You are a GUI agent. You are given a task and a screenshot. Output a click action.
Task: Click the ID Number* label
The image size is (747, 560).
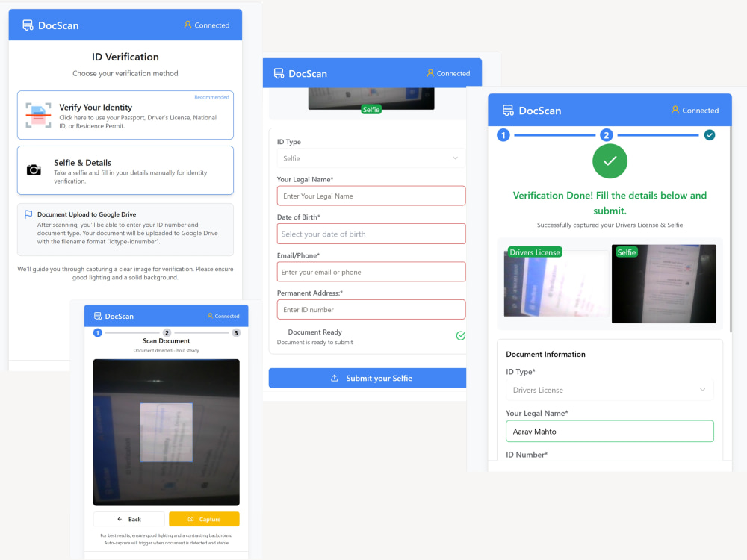tap(527, 455)
